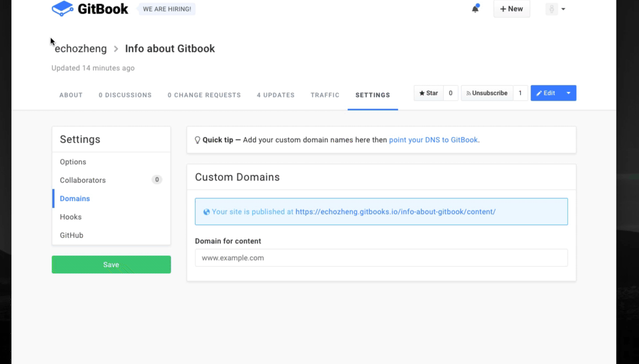Viewport: 639px width, 364px height.
Task: Switch to the About tab
Action: pyautogui.click(x=71, y=95)
